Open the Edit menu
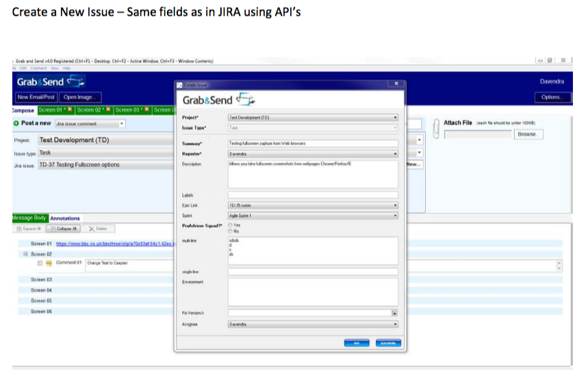 click(23, 68)
